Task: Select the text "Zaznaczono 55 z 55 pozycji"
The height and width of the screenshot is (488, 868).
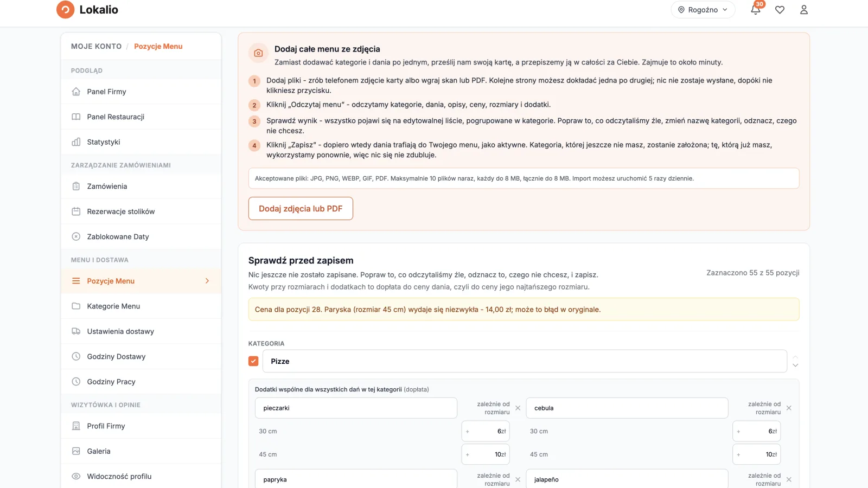Action: point(753,273)
